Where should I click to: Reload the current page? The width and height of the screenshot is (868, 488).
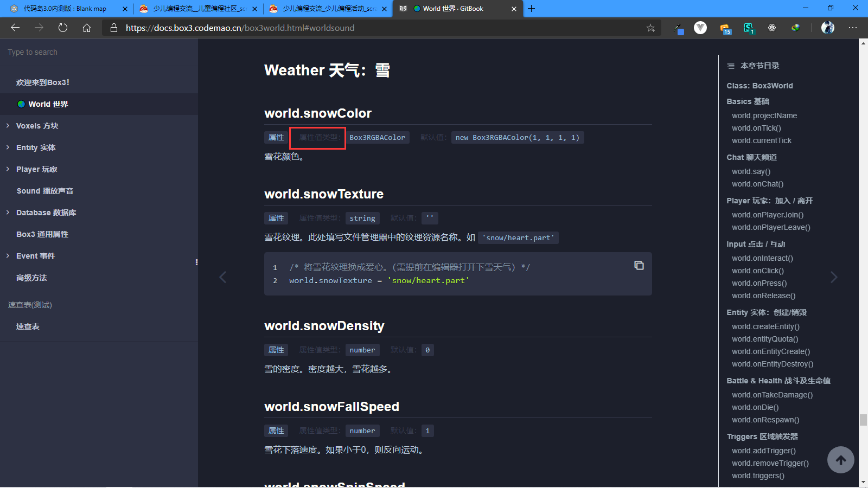coord(63,28)
